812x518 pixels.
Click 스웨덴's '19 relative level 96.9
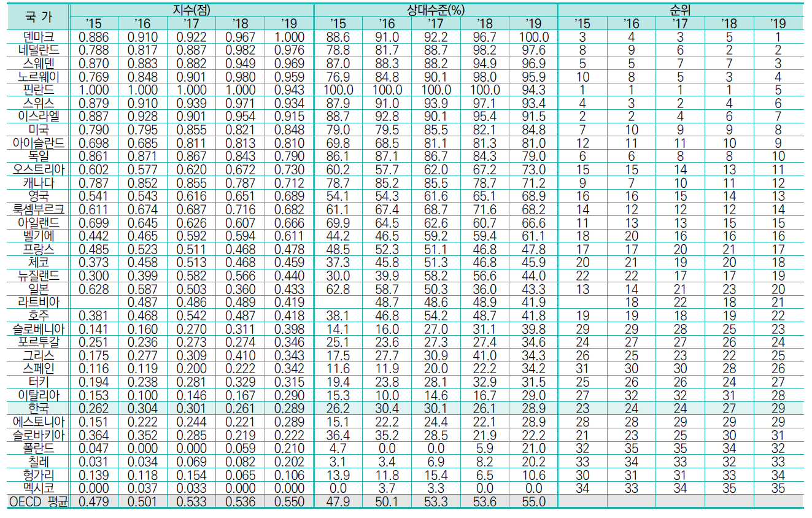pos(533,63)
